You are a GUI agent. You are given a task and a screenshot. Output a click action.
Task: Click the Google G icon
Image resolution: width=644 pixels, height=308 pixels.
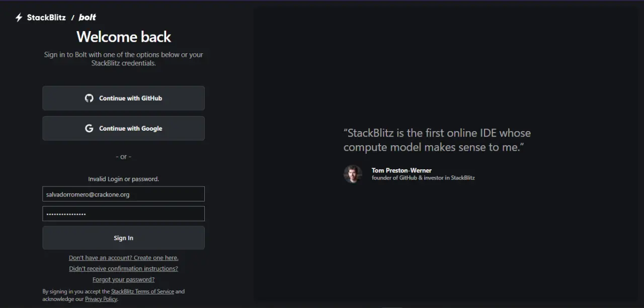(89, 128)
